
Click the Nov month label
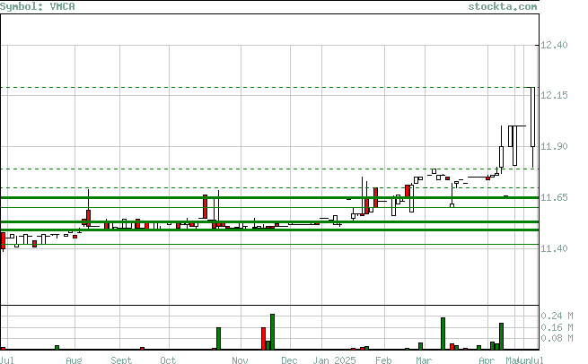coord(240,360)
